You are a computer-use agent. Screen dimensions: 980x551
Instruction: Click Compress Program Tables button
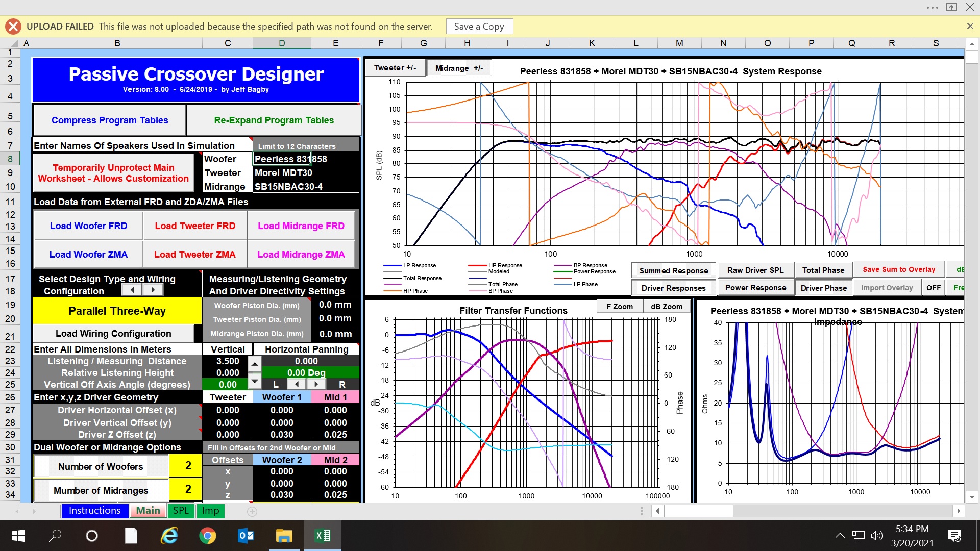(110, 120)
